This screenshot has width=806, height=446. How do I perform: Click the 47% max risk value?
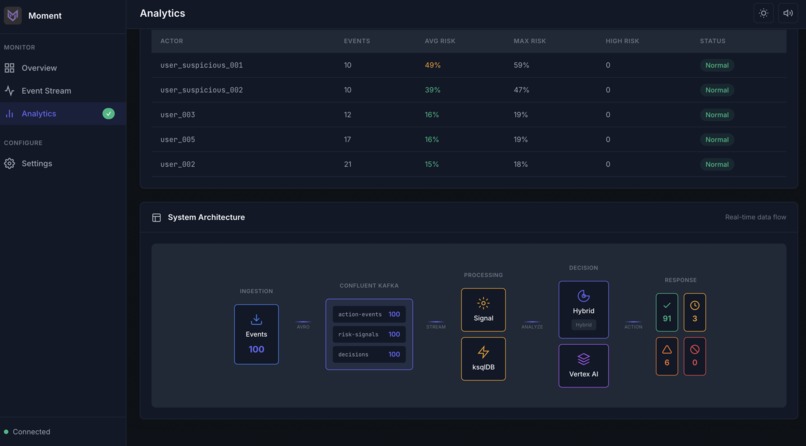tap(521, 90)
